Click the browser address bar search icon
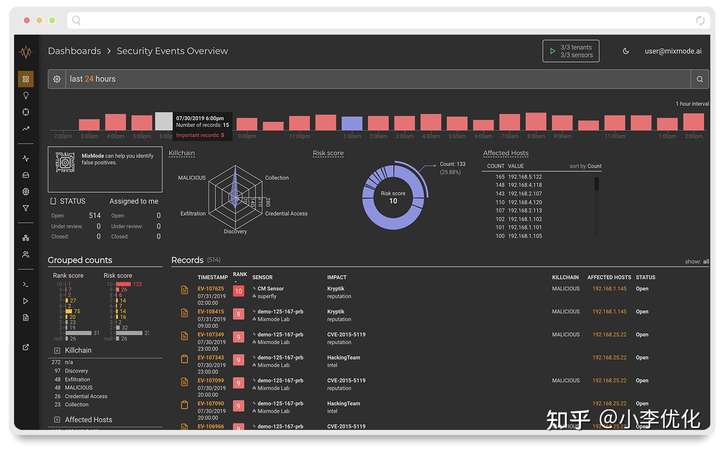Viewport: 720px width, 450px height. pos(76,20)
